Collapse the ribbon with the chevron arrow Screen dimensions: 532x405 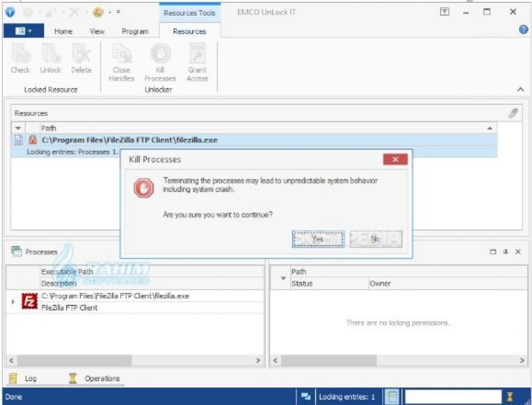521,89
